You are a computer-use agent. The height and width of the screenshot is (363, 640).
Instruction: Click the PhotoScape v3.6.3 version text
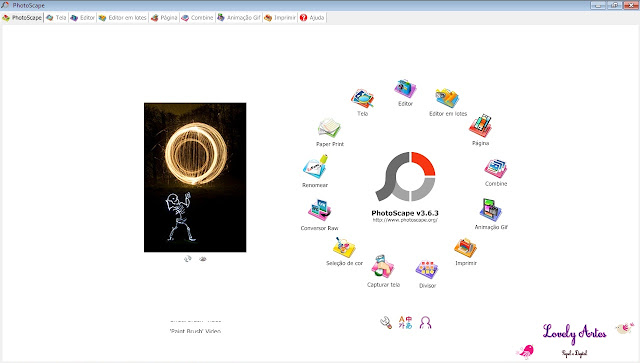click(x=405, y=213)
